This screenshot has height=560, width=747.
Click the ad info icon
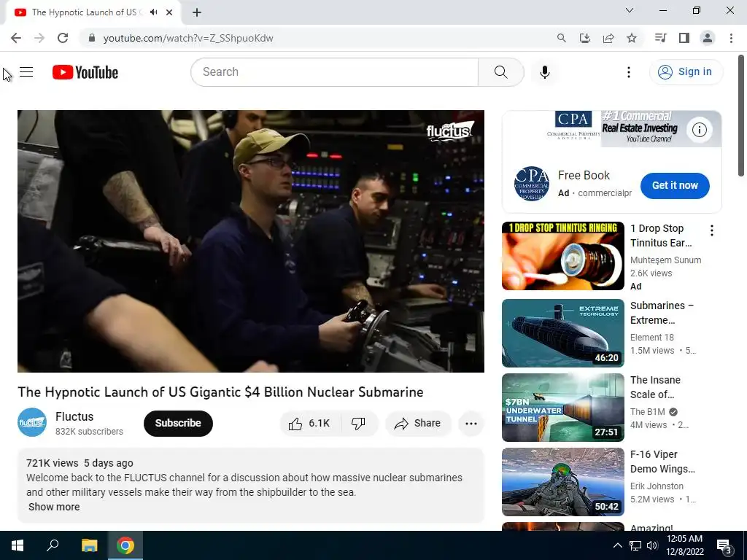tap(699, 130)
